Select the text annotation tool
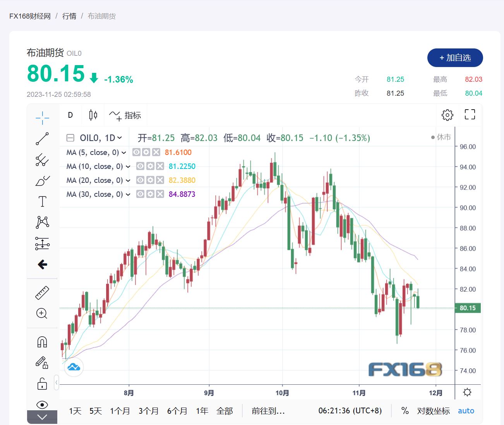This screenshot has width=504, height=425. (42, 201)
